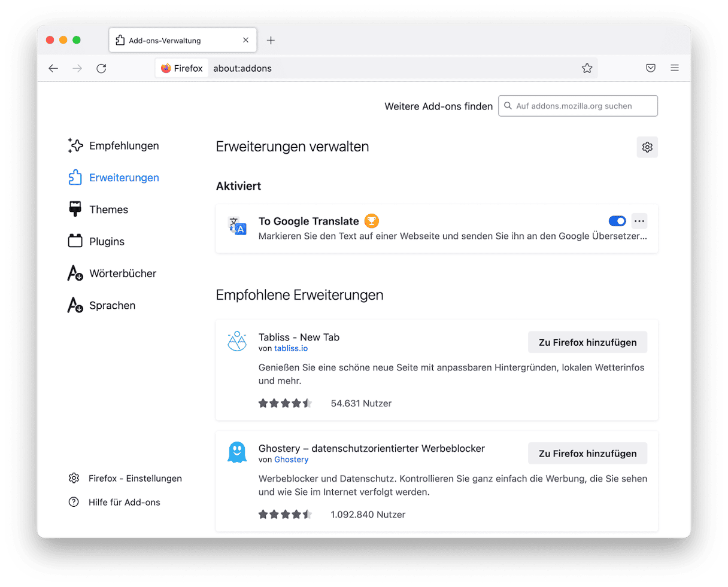Open the add-on tools gear menu
The width and height of the screenshot is (728, 587).
(x=647, y=147)
